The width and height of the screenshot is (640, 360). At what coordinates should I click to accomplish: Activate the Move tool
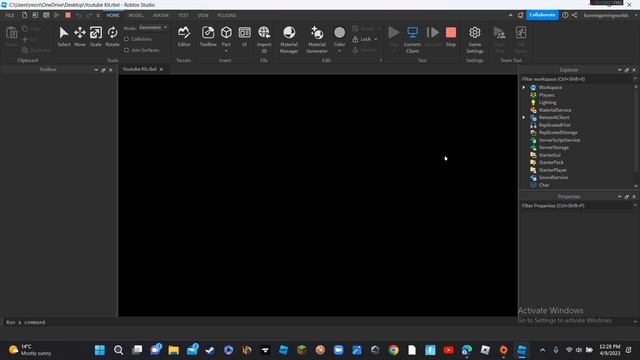coord(80,36)
